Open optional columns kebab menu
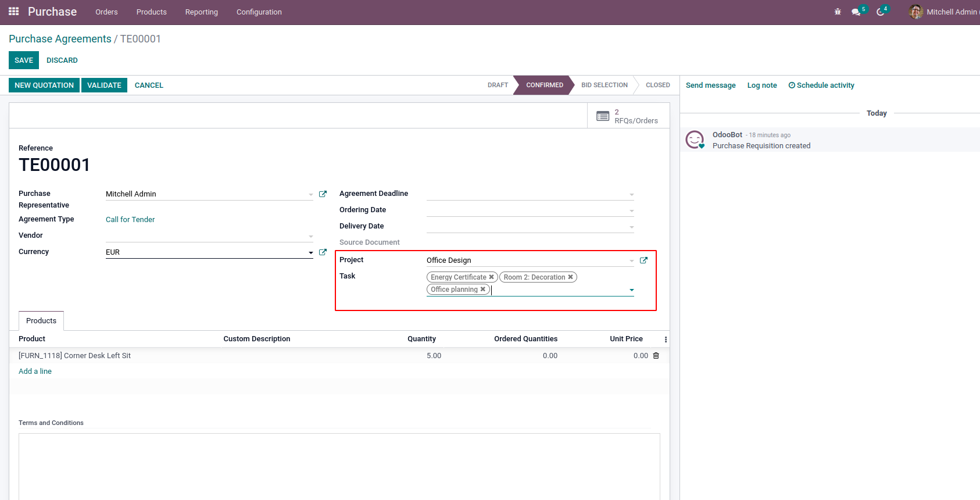Screen dimensions: 980x500 point(666,340)
